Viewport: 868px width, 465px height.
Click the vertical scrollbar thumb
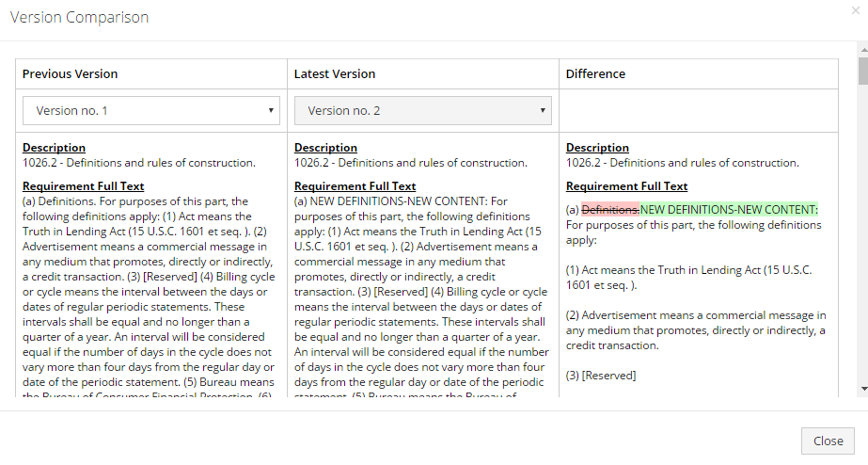pos(863,71)
